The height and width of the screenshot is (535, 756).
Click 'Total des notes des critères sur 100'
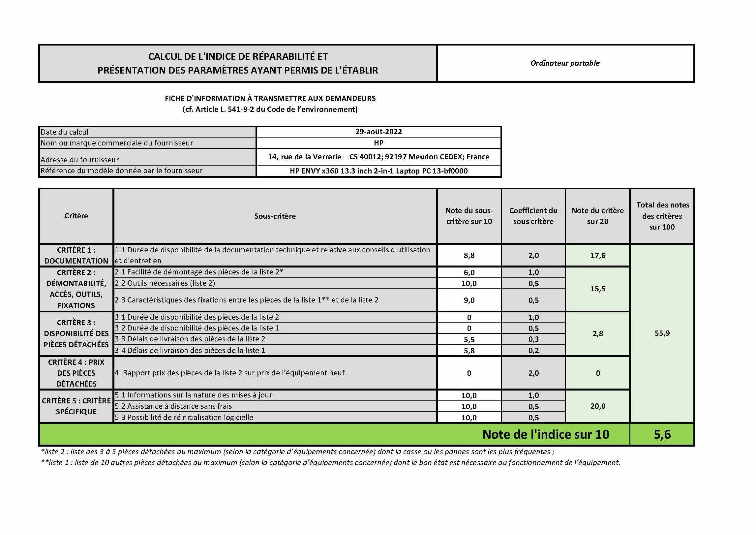pos(662,216)
